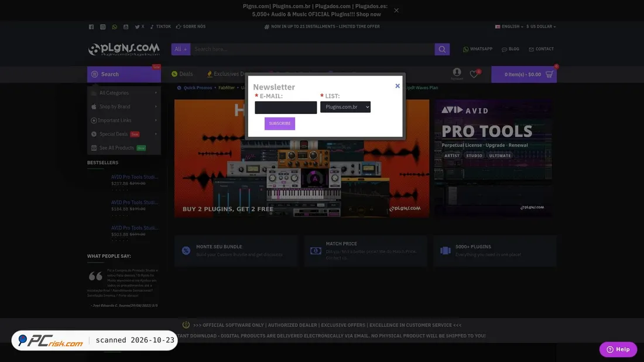Open the Sobre Nós link
This screenshot has width=644, height=362.
click(191, 27)
